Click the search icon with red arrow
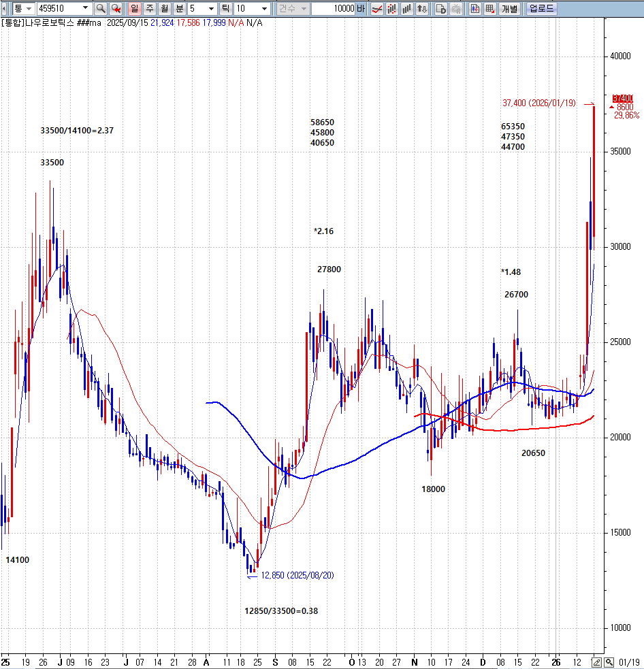Viewport: 644px width, 669px height. pos(116,9)
